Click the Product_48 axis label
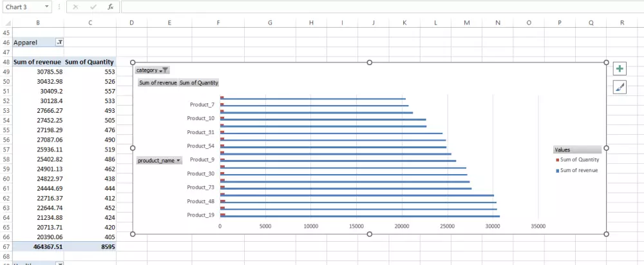This screenshot has height=265, width=644. tap(201, 201)
